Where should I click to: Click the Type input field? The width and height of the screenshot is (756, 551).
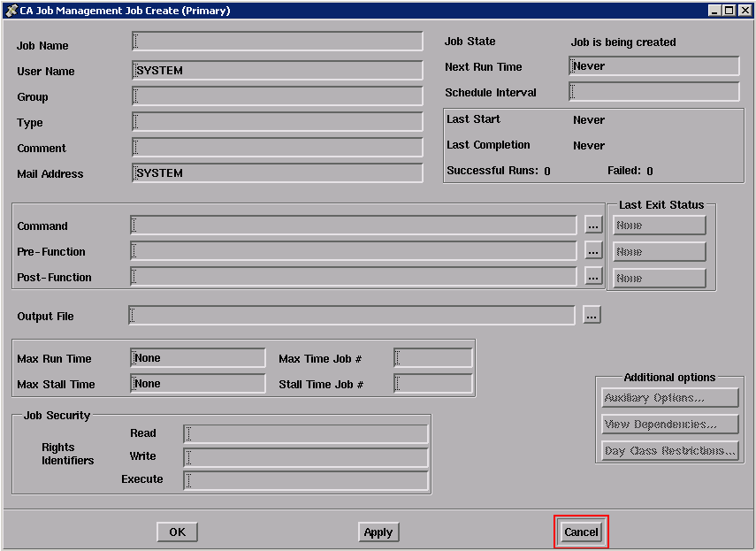pyautogui.click(x=277, y=122)
